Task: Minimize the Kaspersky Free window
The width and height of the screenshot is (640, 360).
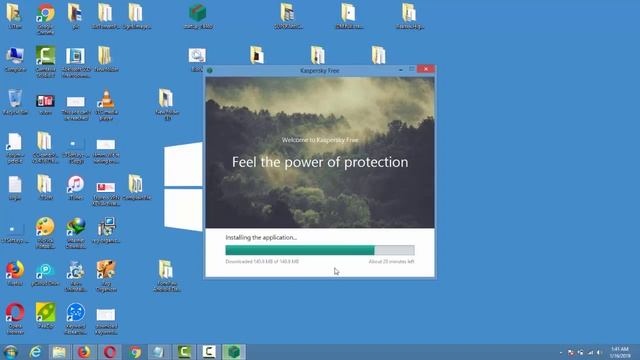Action: (x=400, y=70)
